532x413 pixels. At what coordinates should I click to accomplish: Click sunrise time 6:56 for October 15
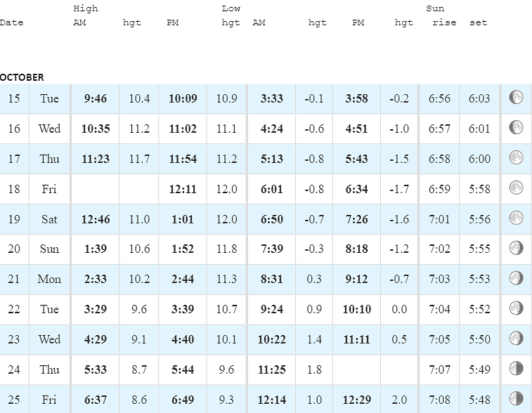(x=439, y=98)
